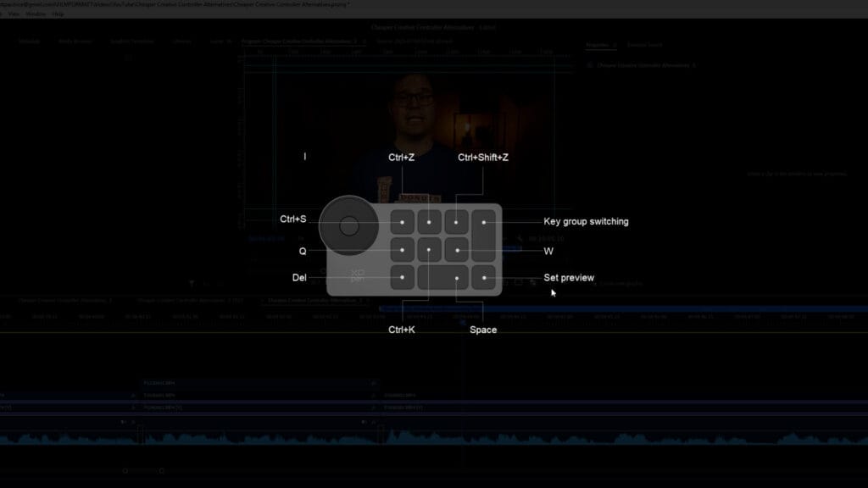This screenshot has width=868, height=488.
Task: Click the key mapped to Ctrl+Shift+Z
Action: (456, 222)
